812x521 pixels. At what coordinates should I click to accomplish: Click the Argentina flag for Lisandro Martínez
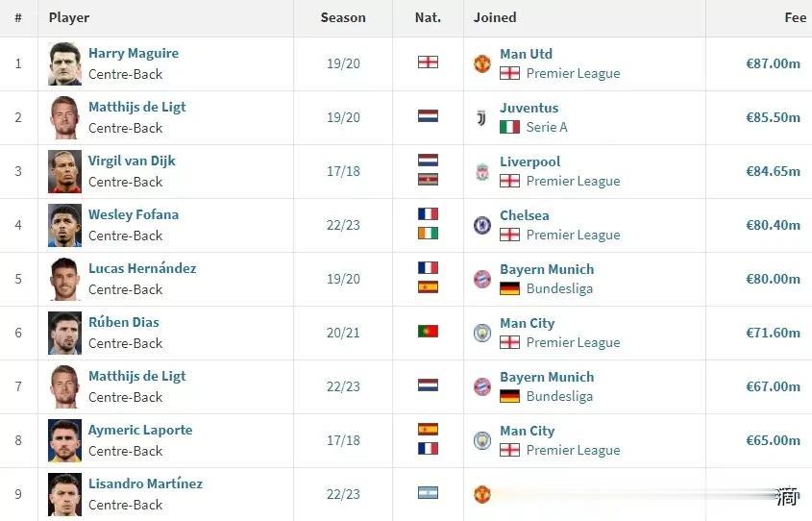(428, 492)
